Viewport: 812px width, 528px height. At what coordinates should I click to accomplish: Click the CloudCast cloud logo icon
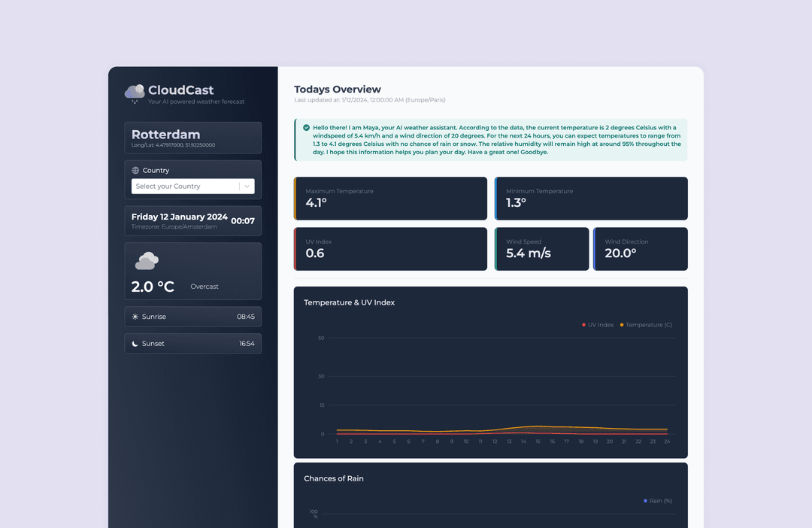135,92
